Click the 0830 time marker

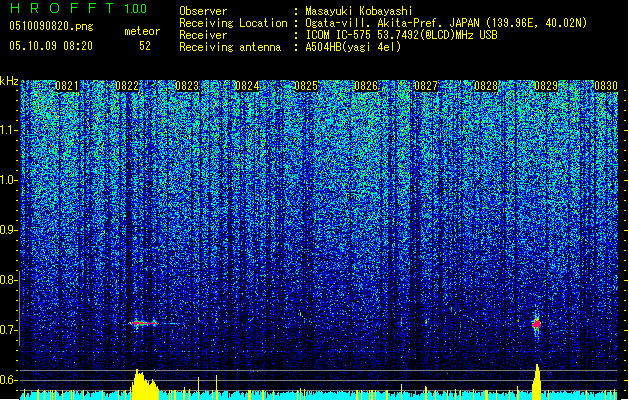pos(606,86)
